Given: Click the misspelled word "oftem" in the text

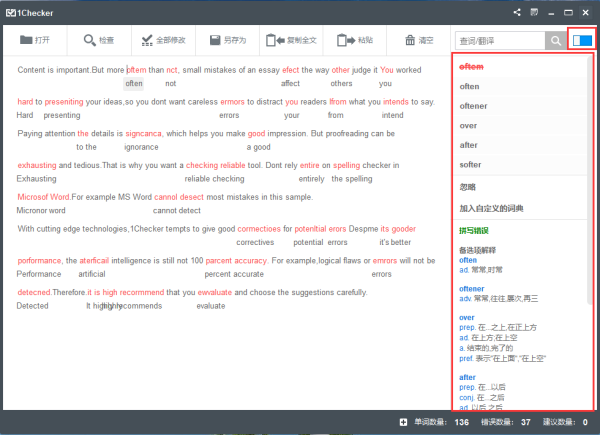Looking at the screenshot, I should pos(136,70).
